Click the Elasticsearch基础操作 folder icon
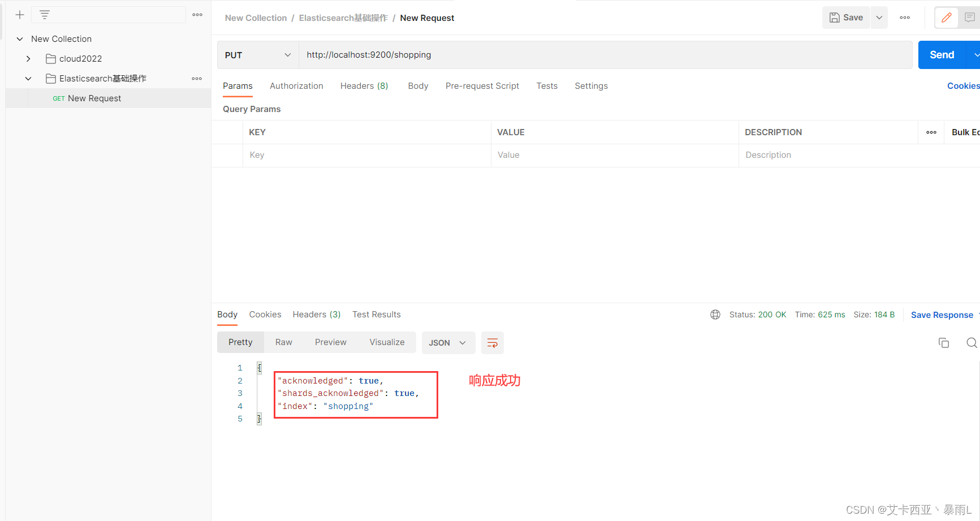Screen dimensions: 980x521 (50, 79)
